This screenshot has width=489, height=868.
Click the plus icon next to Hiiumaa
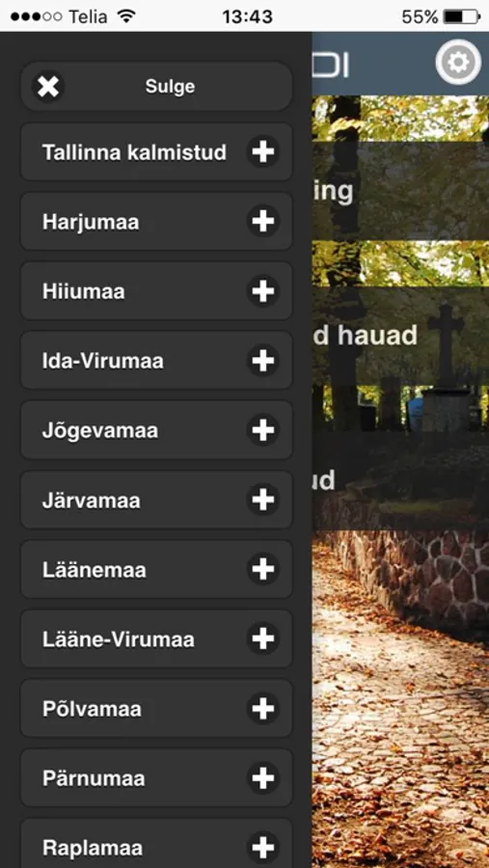263,291
